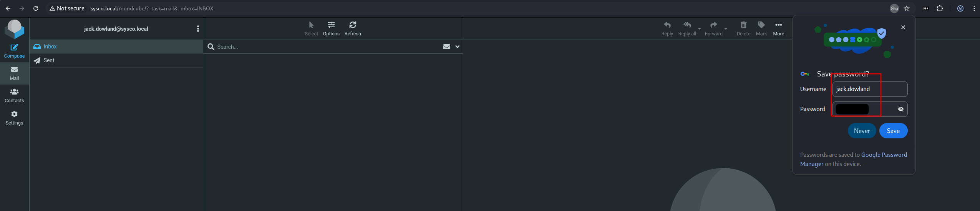Expand the Reply all dropdown arrow
980x211 pixels.
(699, 29)
